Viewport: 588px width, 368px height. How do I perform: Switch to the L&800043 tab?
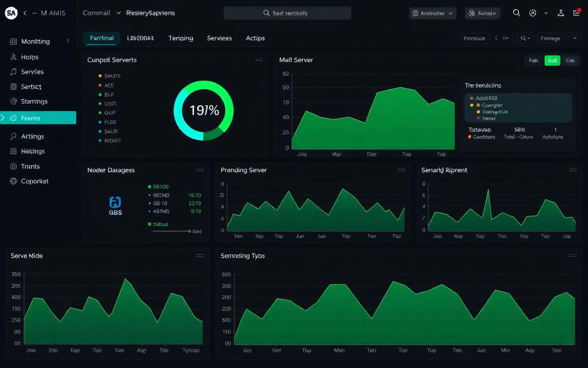[140, 38]
